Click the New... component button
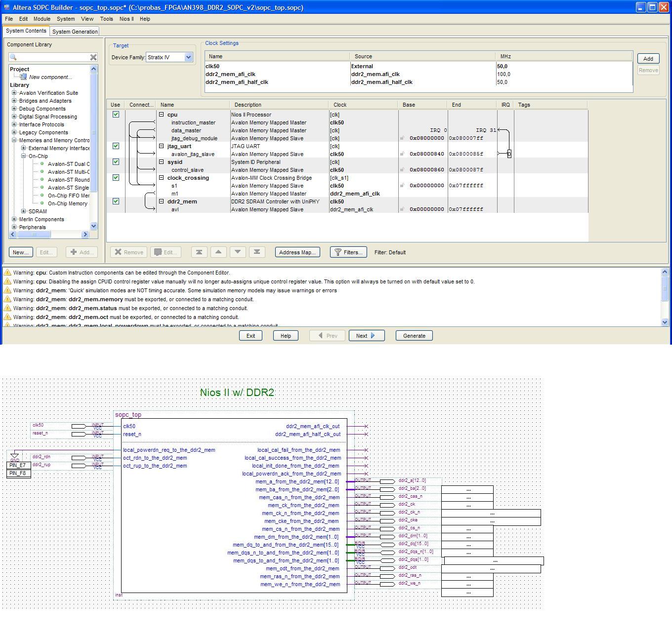Screen dimensions: 672x635 coord(20,252)
